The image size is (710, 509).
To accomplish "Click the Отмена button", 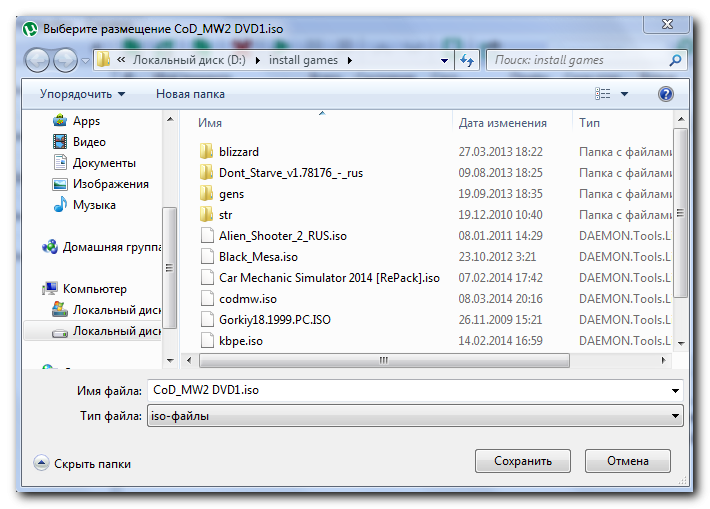I will (x=628, y=461).
